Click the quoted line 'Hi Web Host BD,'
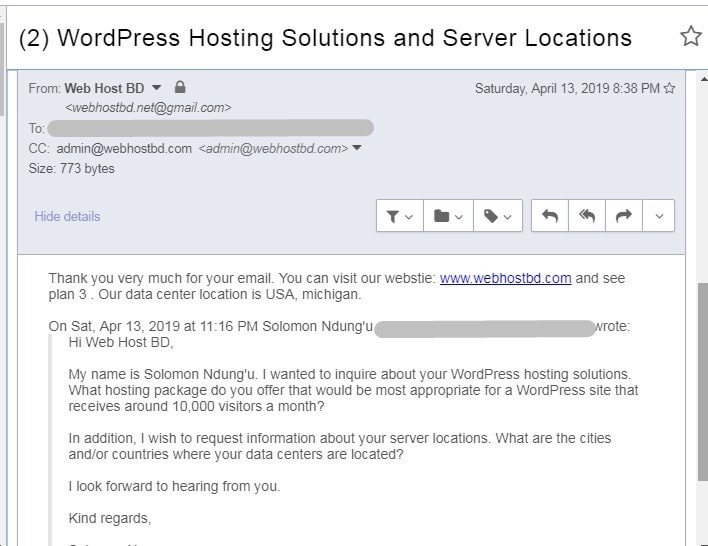 pyautogui.click(x=121, y=342)
